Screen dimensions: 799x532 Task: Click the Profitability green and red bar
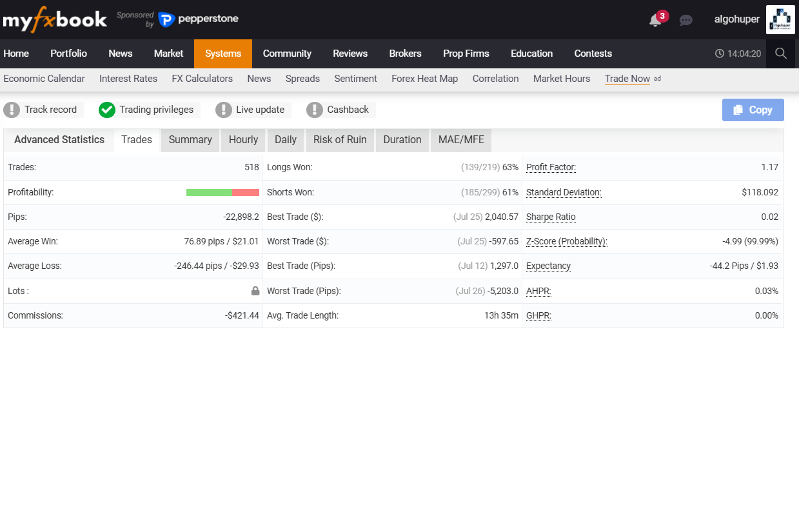(x=222, y=192)
